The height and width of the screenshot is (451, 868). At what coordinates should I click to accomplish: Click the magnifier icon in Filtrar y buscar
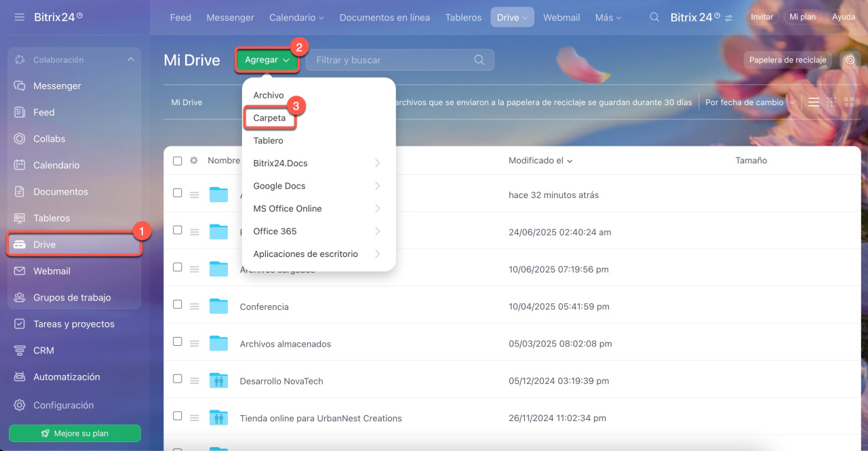click(x=479, y=60)
